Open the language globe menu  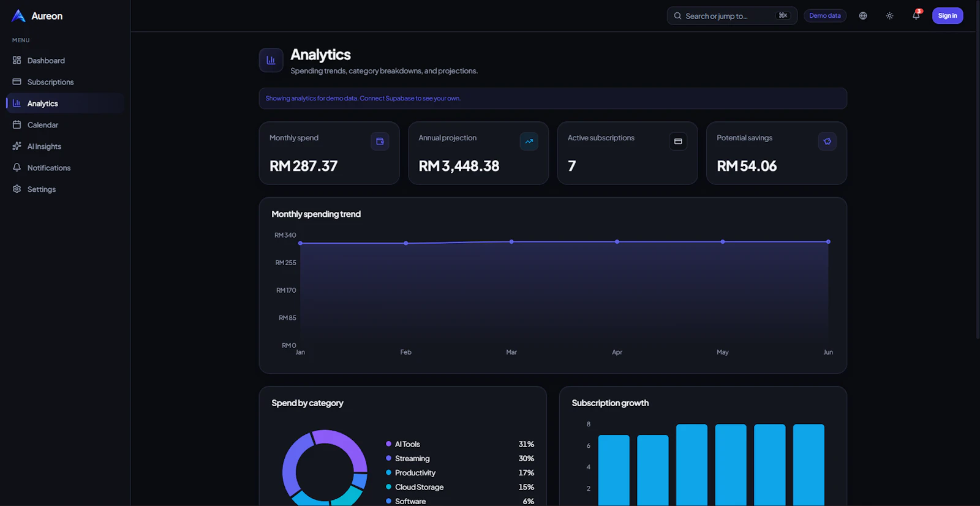pyautogui.click(x=863, y=16)
